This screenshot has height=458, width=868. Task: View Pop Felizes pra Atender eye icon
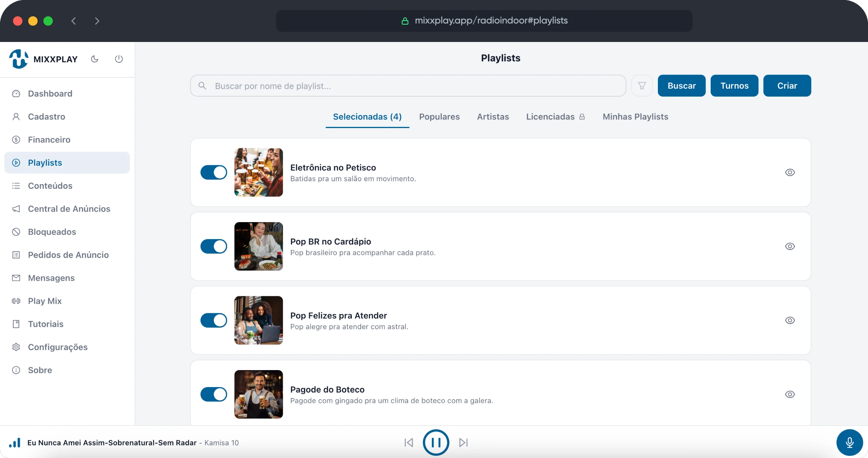point(790,321)
